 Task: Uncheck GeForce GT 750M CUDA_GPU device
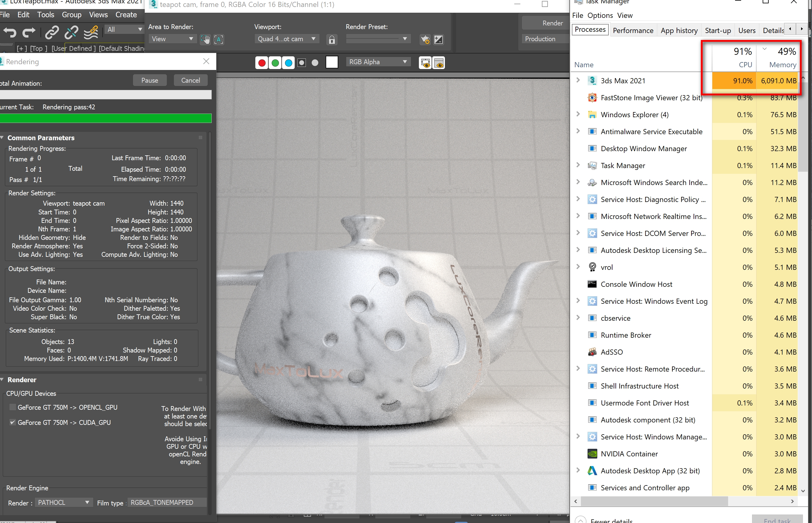12,422
